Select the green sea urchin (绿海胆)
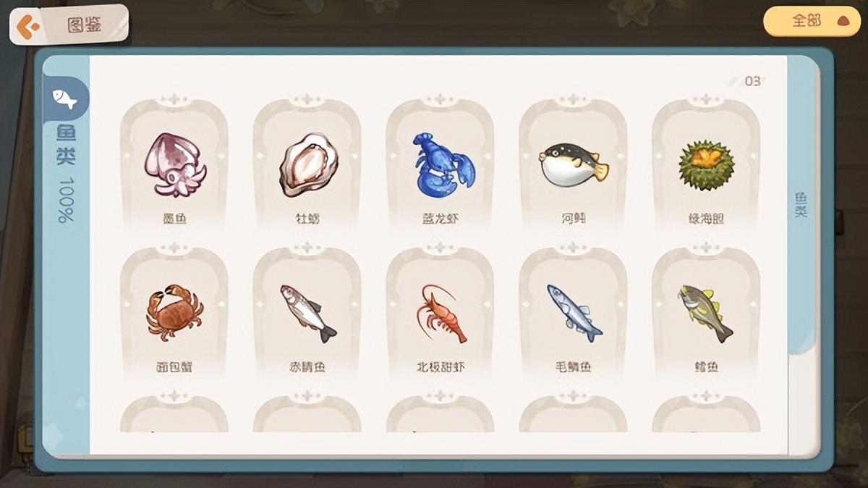Viewport: 868px width, 488px height. 706,162
